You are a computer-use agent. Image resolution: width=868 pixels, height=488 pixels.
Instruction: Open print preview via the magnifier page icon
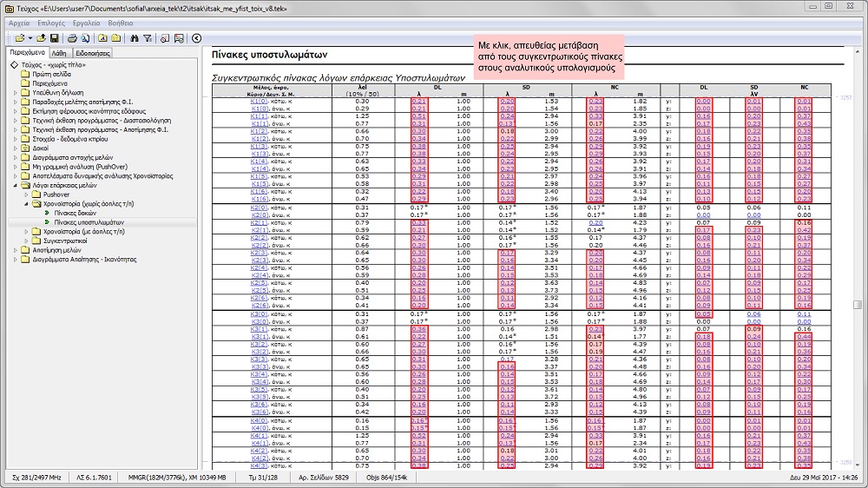click(x=85, y=38)
